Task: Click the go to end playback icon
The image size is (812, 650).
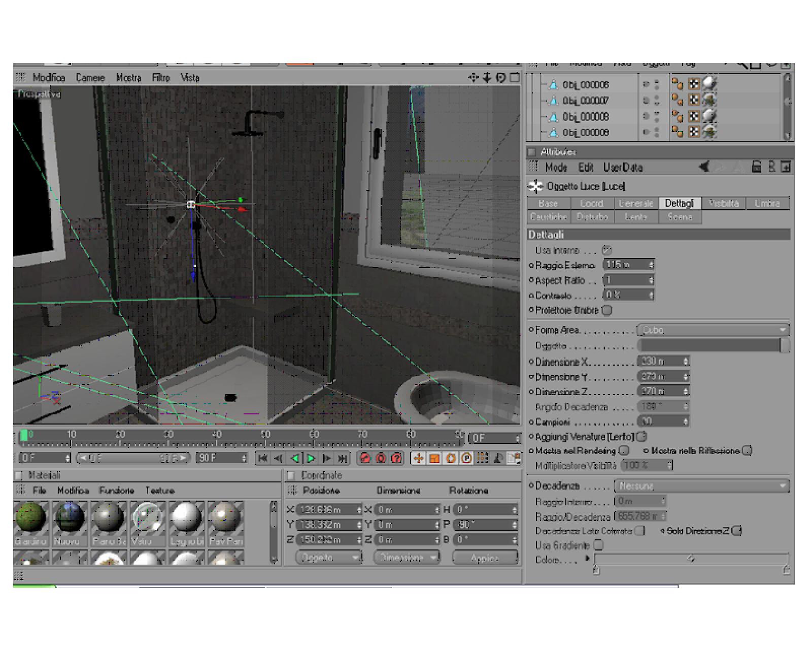Action: point(343,459)
